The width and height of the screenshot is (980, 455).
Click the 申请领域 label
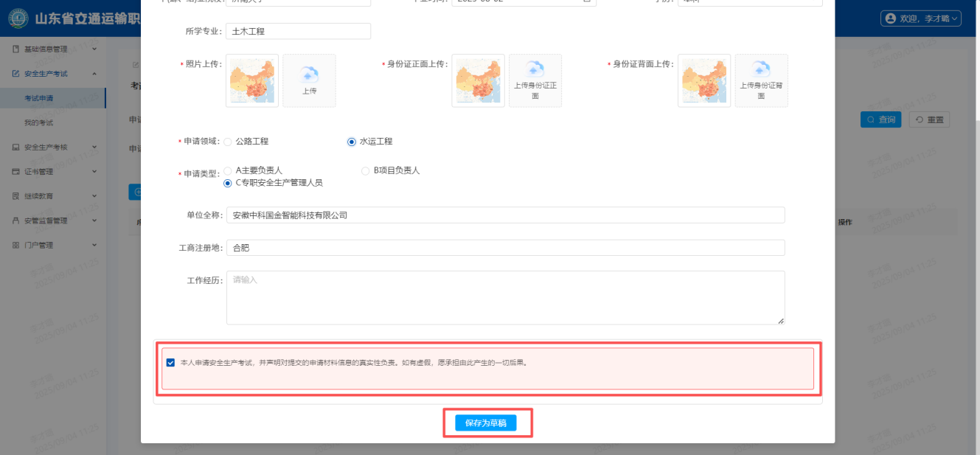[x=201, y=141]
